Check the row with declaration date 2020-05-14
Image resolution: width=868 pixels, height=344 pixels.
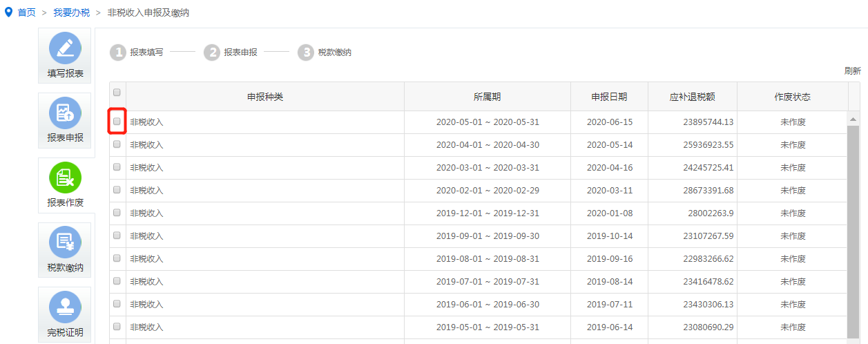point(117,144)
